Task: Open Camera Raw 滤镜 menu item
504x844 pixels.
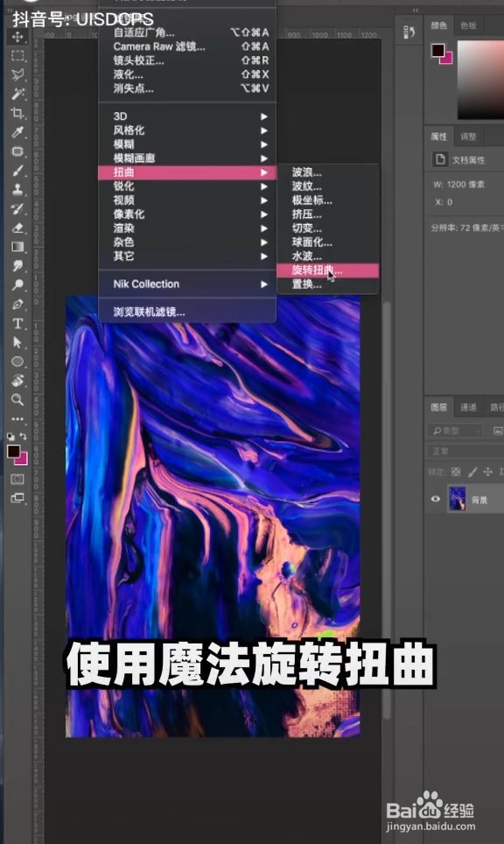Action: pos(187,46)
